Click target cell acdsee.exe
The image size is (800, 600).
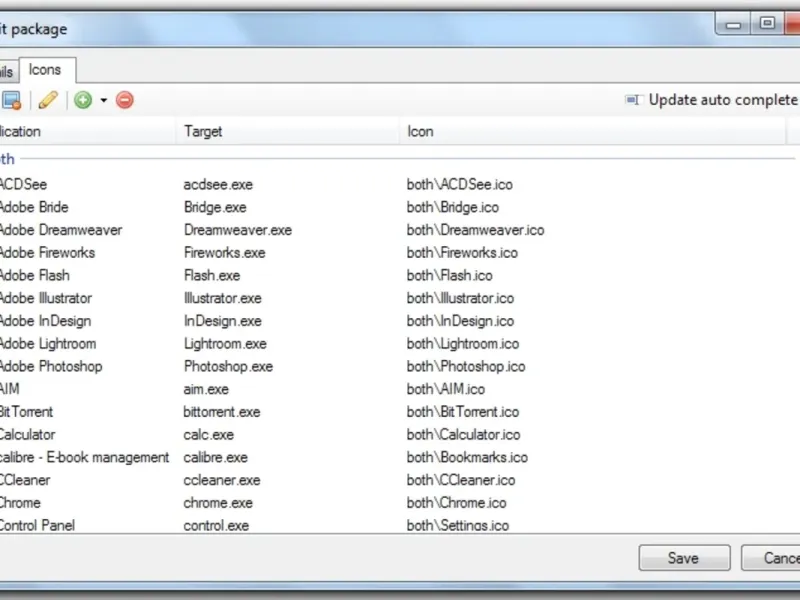pyautogui.click(x=218, y=184)
